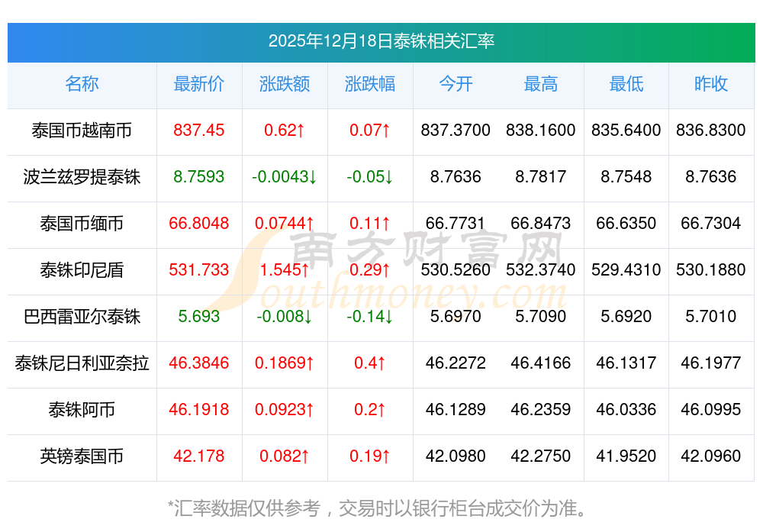Click the row name 泰铢印尼盾
Image resolution: width=763 pixels, height=532 pixels.
pos(82,270)
